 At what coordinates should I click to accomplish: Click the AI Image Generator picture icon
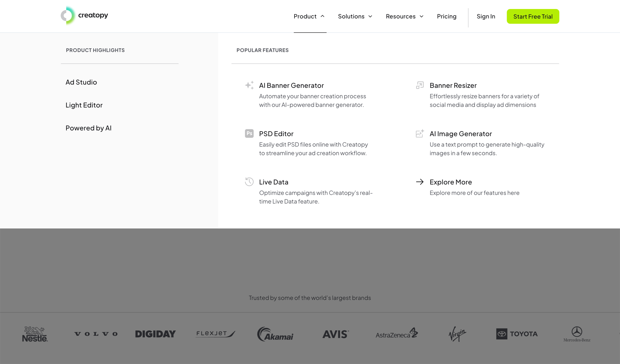[x=419, y=133]
